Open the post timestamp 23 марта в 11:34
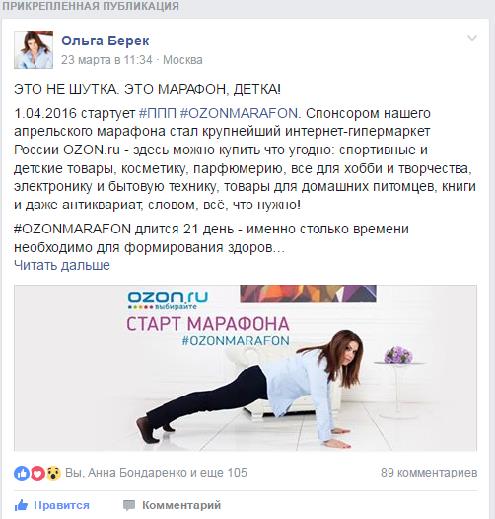The width and height of the screenshot is (495, 519). click(107, 60)
